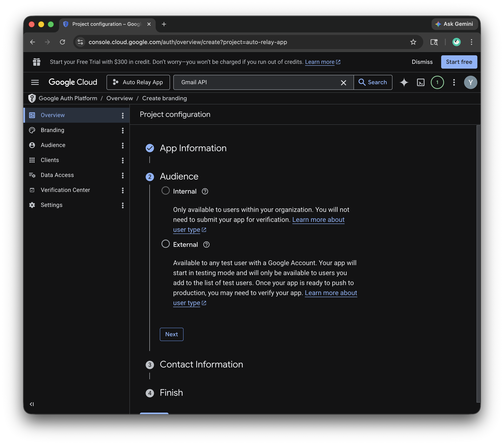Collapse the side panel with the arrow icon

point(32,404)
